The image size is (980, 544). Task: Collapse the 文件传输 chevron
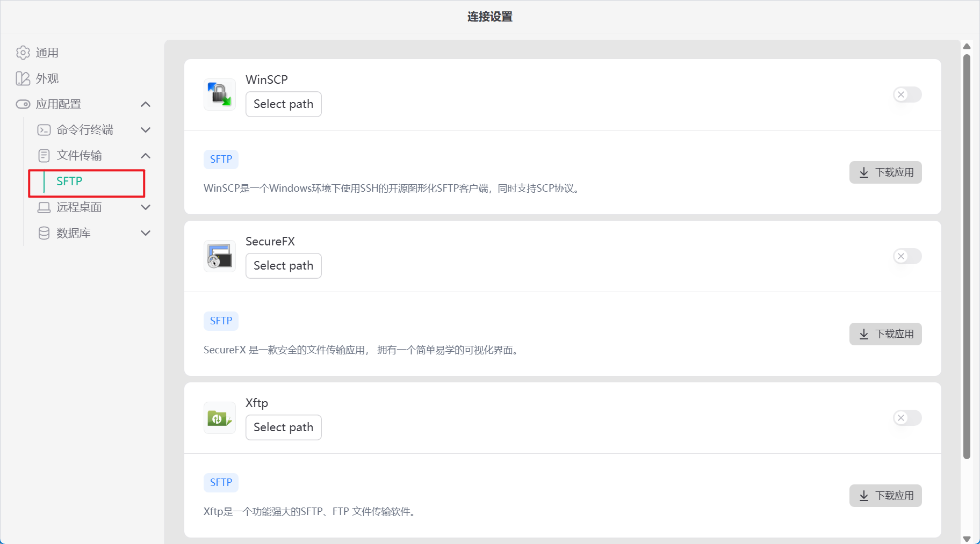point(146,156)
